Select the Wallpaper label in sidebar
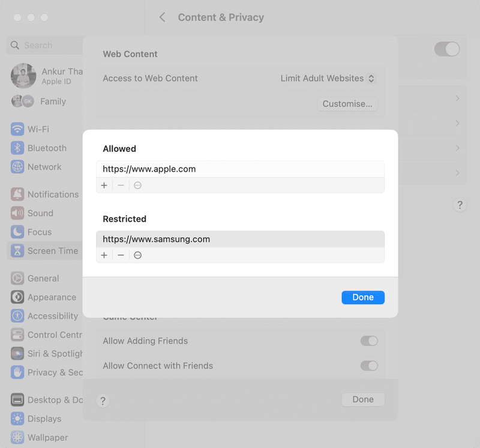The width and height of the screenshot is (480, 448). pyautogui.click(x=48, y=438)
